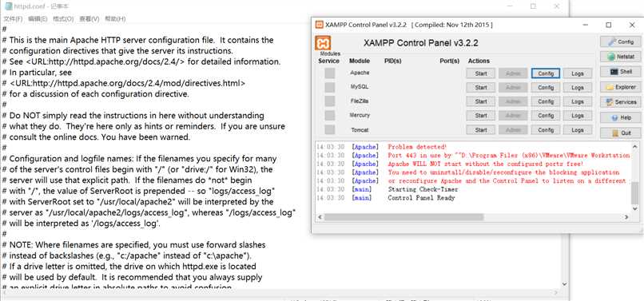Toggle the FileZilla service checkbox
This screenshot has width=644, height=301.
click(329, 101)
